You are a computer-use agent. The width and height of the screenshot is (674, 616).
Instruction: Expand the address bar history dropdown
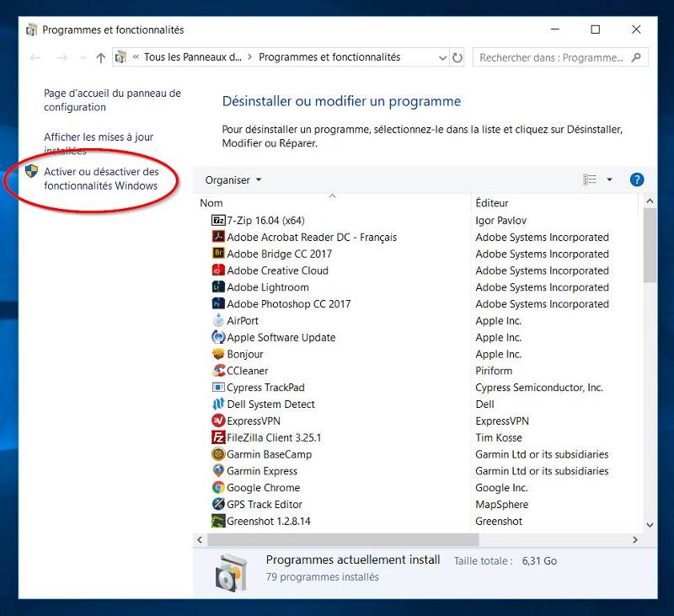pyautogui.click(x=442, y=57)
